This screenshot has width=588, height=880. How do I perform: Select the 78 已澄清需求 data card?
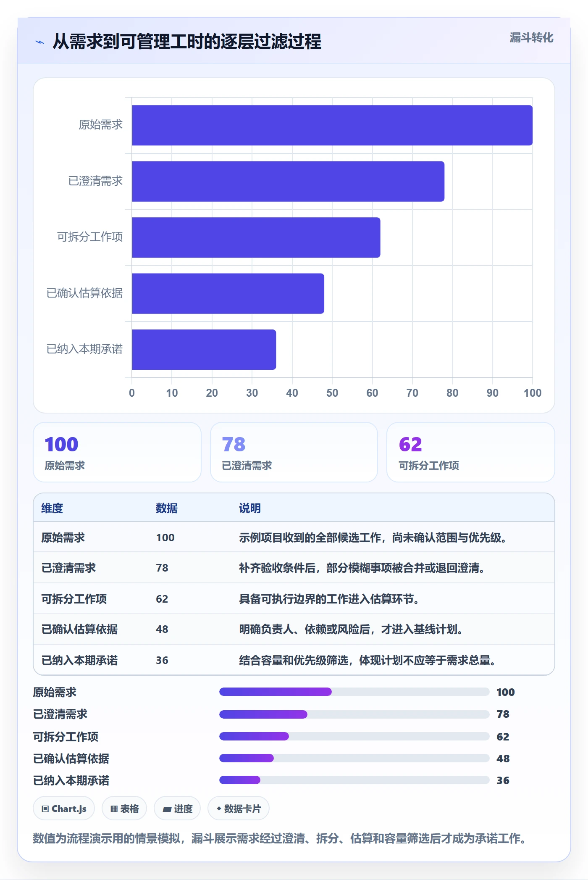tap(294, 452)
